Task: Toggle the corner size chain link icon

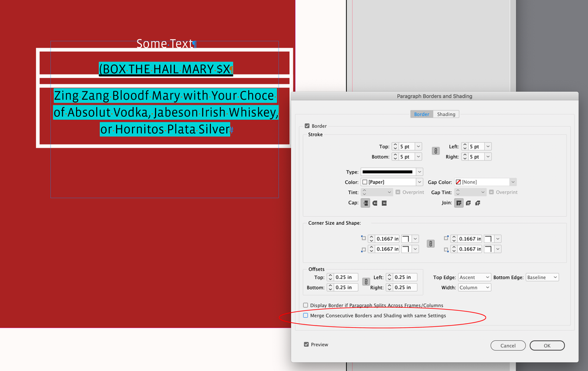Action: coord(431,244)
